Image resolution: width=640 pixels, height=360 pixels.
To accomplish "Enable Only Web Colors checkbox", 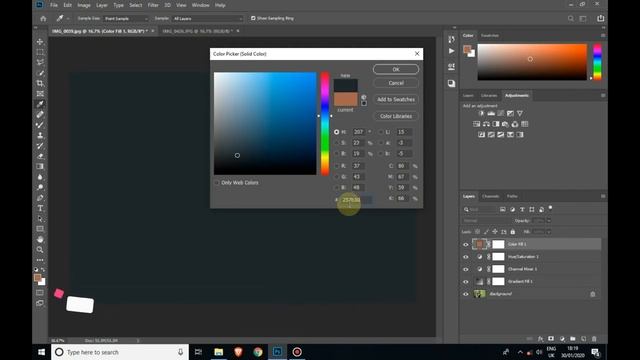I will [x=217, y=182].
